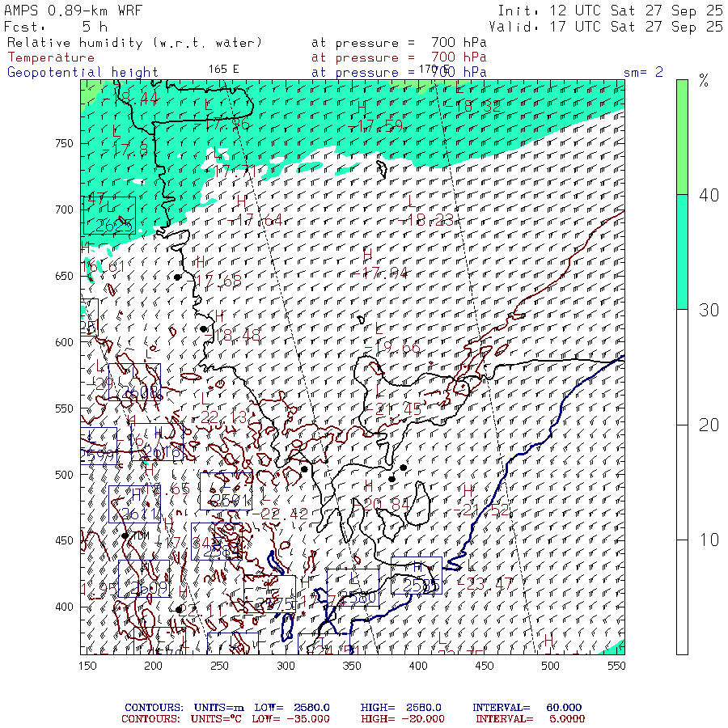The height and width of the screenshot is (728, 728).
Task: Click the L marker above -18.23
Action: [x=411, y=201]
